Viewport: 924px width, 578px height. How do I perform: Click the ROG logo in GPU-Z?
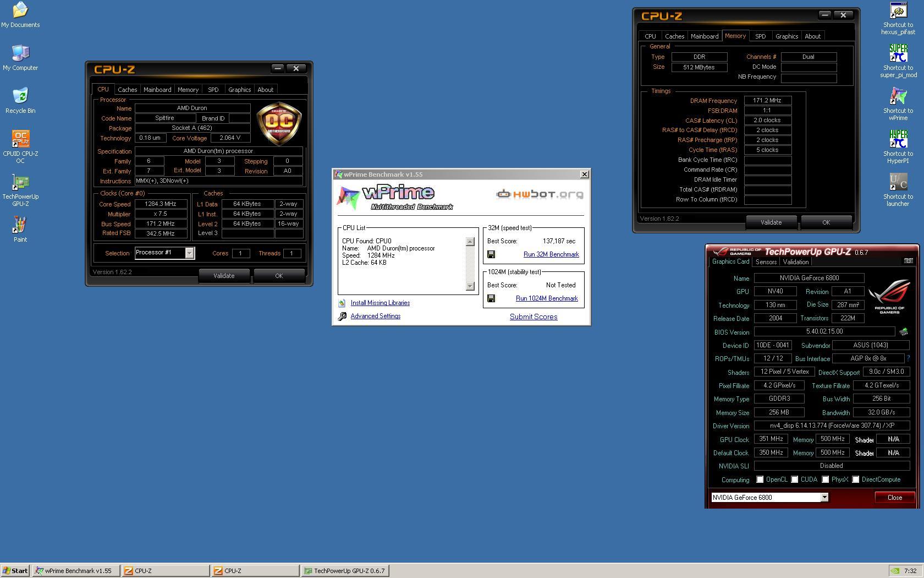pyautogui.click(x=889, y=296)
